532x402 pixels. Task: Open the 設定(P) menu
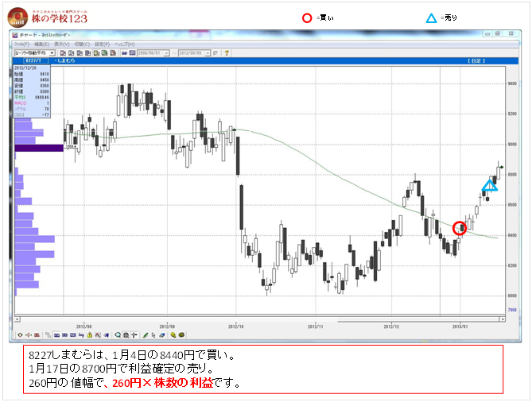click(x=103, y=44)
